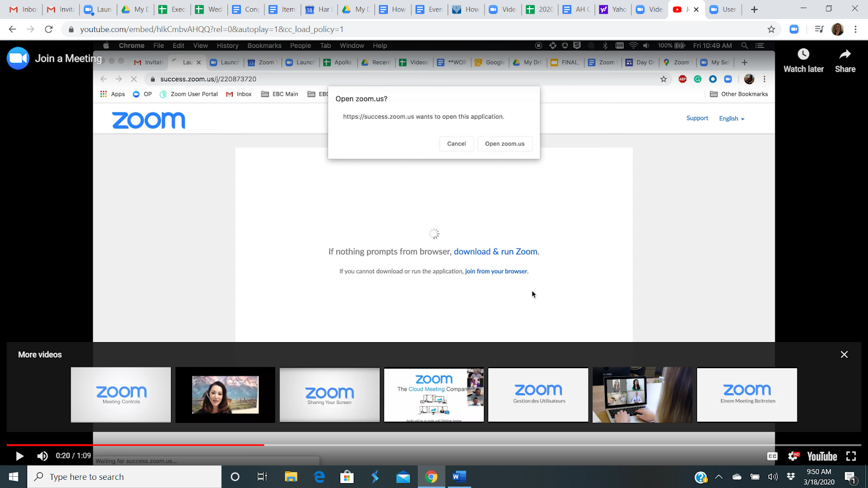
Task: Open the Cloud Meeting Company video thumbnail
Action: (x=434, y=395)
